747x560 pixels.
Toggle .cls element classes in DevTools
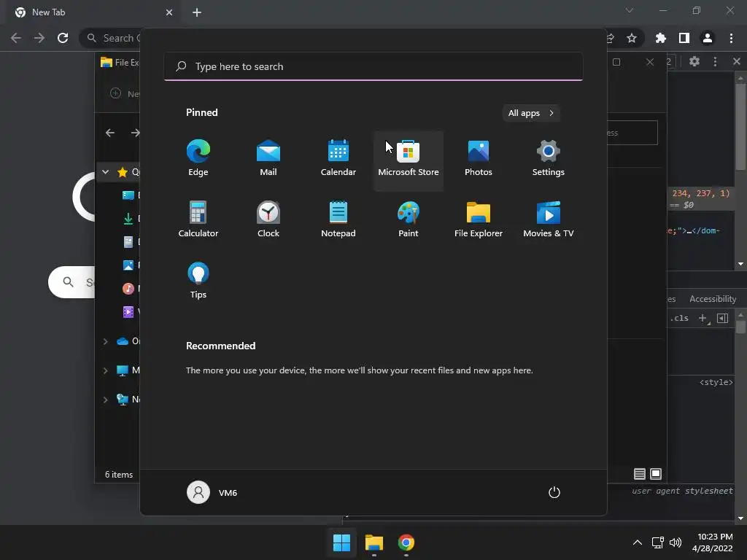(679, 318)
